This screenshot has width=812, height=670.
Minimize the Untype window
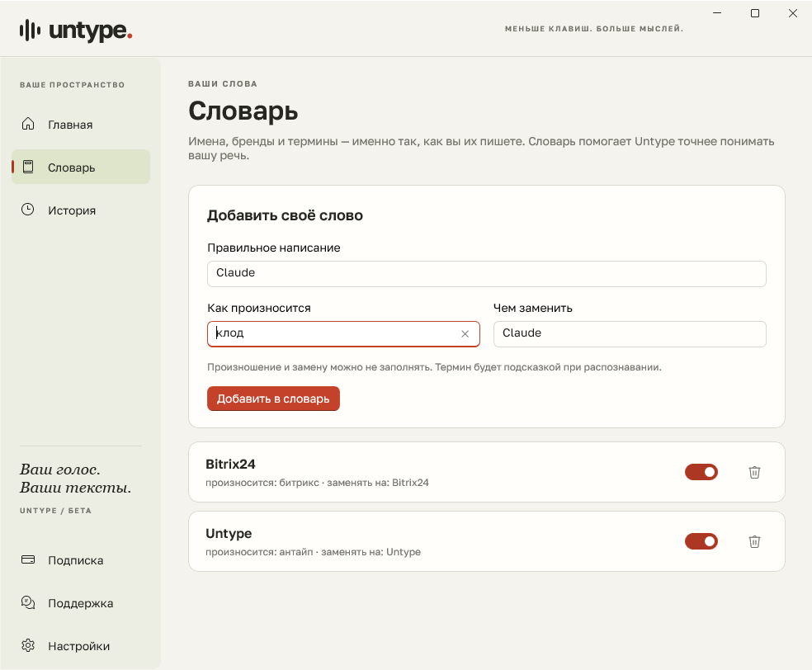pyautogui.click(x=717, y=13)
